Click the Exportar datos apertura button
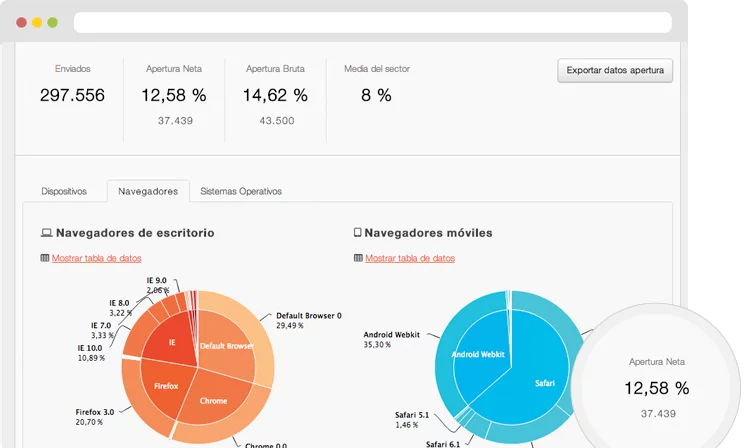Screen dimensions: 750x448 [x=615, y=70]
